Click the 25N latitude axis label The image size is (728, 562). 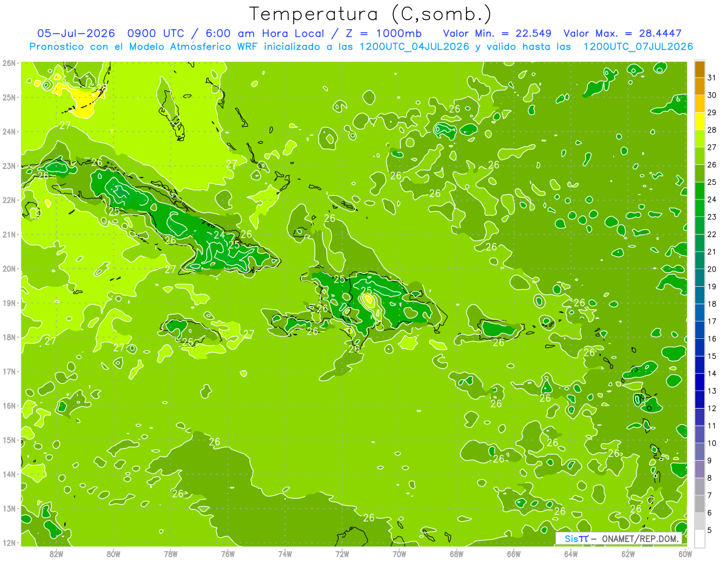[x=8, y=97]
